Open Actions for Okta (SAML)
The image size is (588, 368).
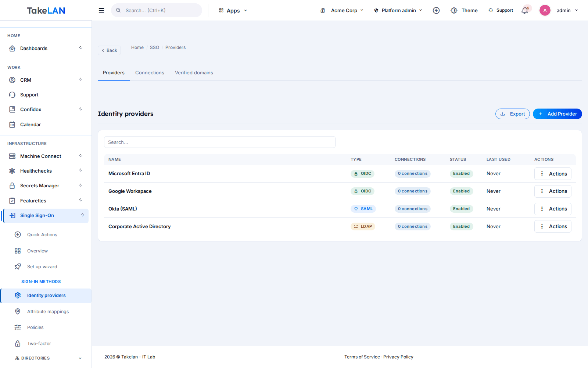point(553,209)
